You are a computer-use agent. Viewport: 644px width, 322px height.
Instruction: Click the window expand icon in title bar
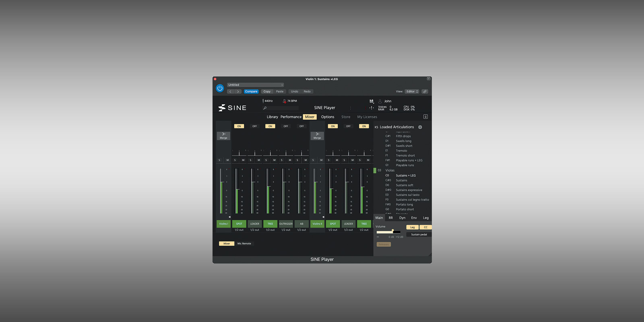coord(429,79)
